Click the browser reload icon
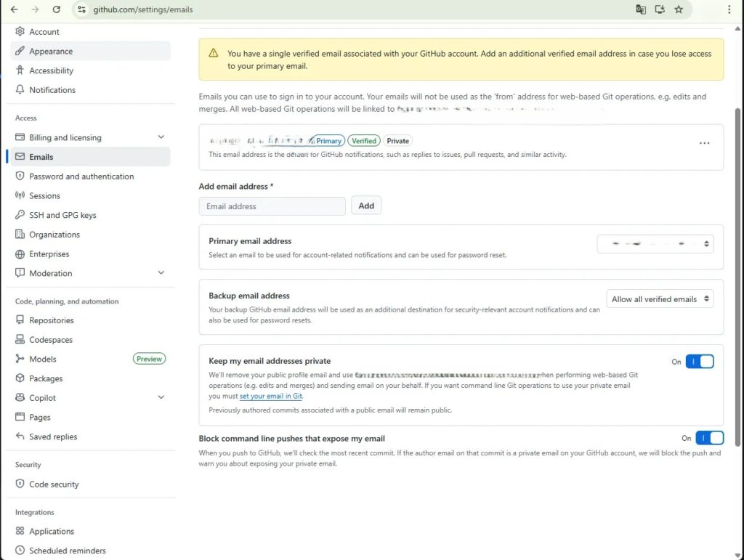744x560 pixels. click(x=56, y=9)
